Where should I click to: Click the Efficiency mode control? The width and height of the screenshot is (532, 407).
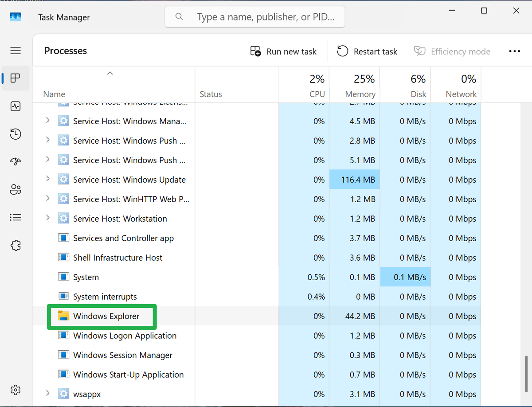coord(452,51)
